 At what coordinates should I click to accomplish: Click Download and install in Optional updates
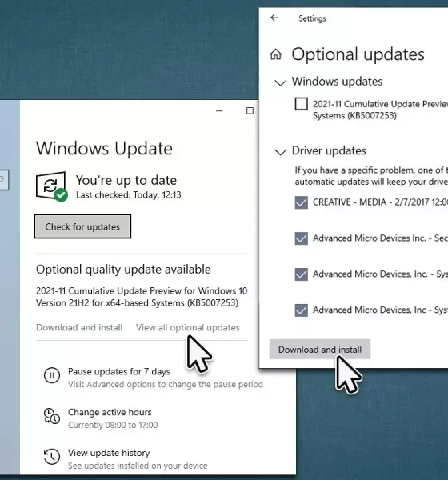point(320,350)
